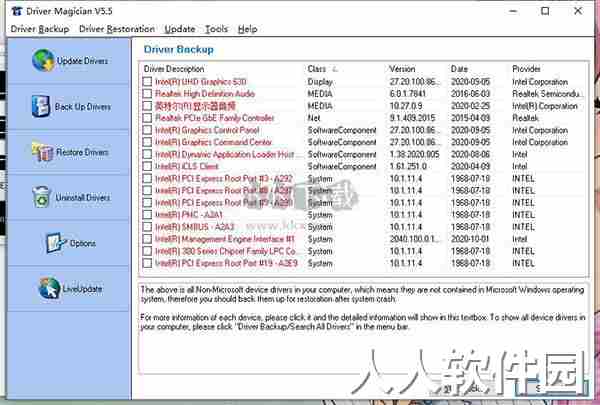Viewport: 600px width, 405px height.
Task: Tick Intel(R) Management Engine Interface #1 checkbox
Action: pos(147,239)
